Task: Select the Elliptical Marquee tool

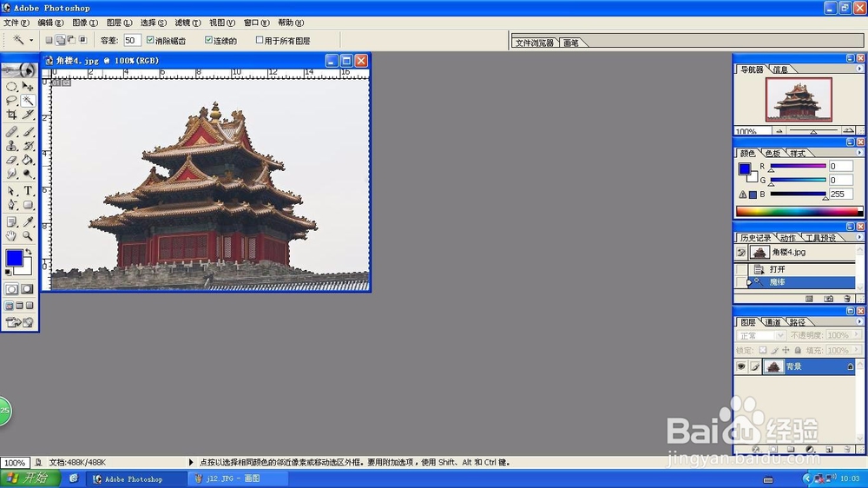Action: click(11, 87)
